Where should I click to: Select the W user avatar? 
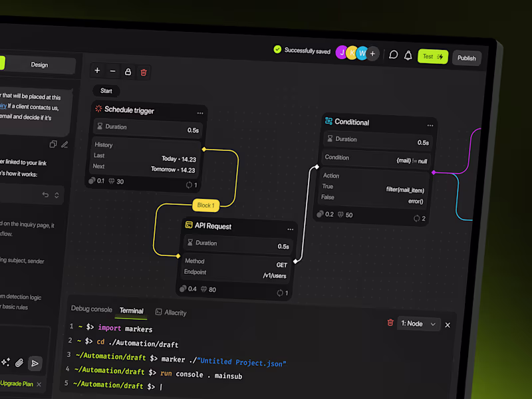(362, 53)
